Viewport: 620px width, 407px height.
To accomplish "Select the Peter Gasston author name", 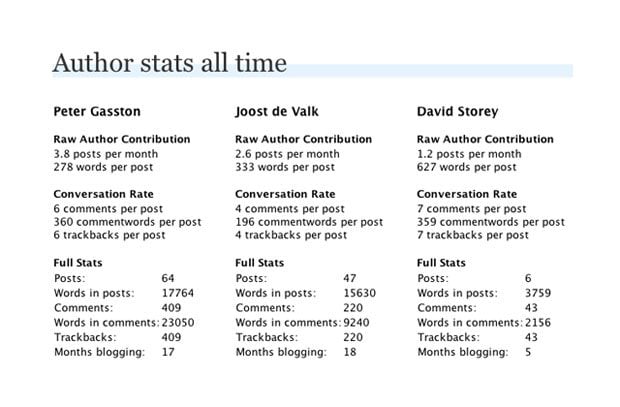I will click(97, 112).
